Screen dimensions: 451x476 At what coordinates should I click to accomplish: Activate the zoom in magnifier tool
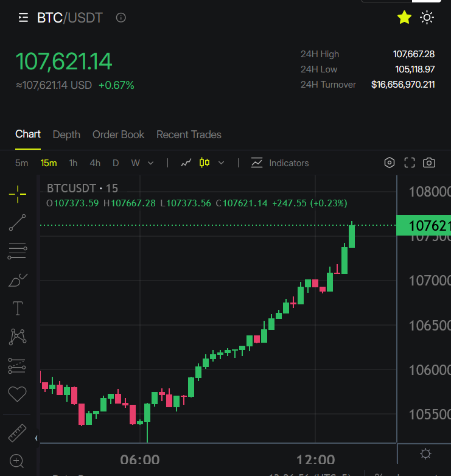coord(16,461)
